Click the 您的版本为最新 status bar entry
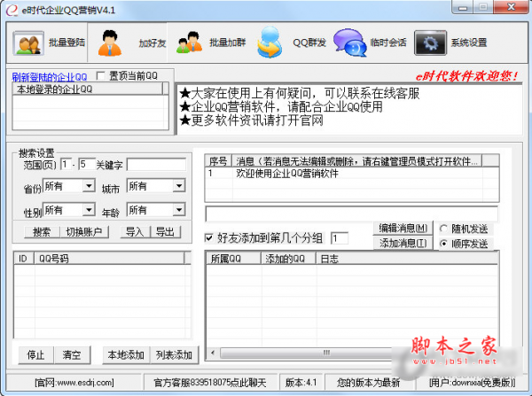532x396 pixels. tap(369, 383)
